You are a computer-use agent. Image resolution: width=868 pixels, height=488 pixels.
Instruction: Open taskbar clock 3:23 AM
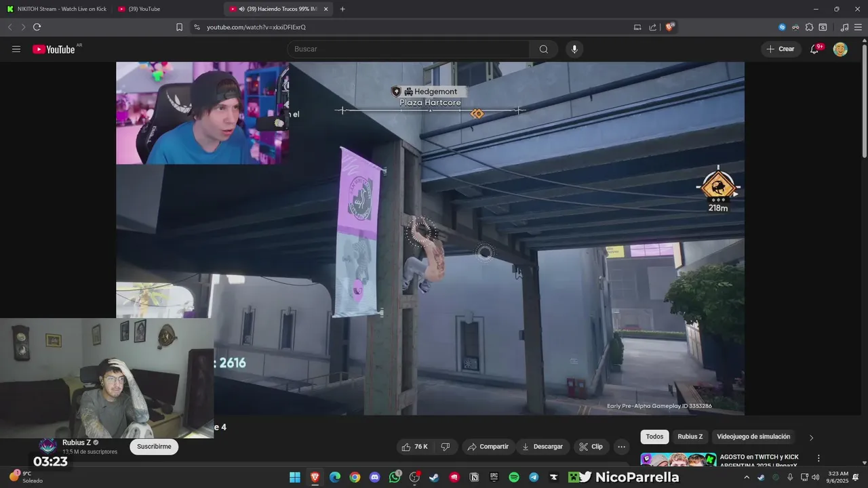837,477
